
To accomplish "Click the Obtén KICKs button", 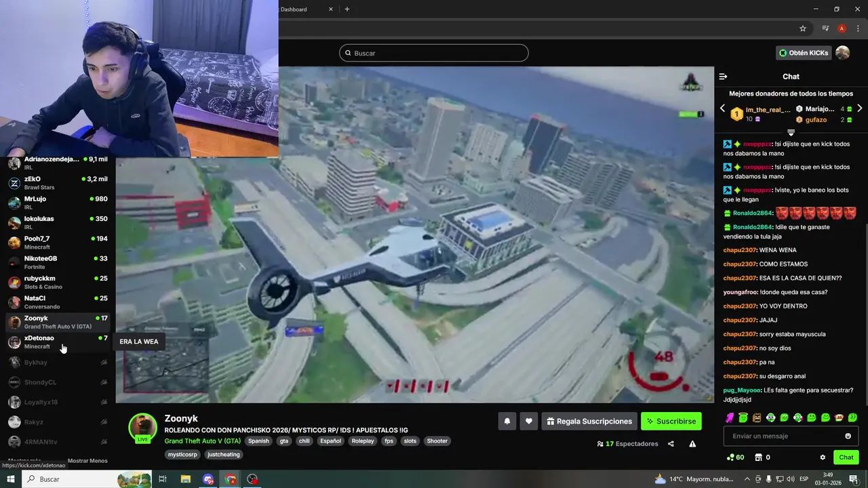I will [x=803, y=53].
